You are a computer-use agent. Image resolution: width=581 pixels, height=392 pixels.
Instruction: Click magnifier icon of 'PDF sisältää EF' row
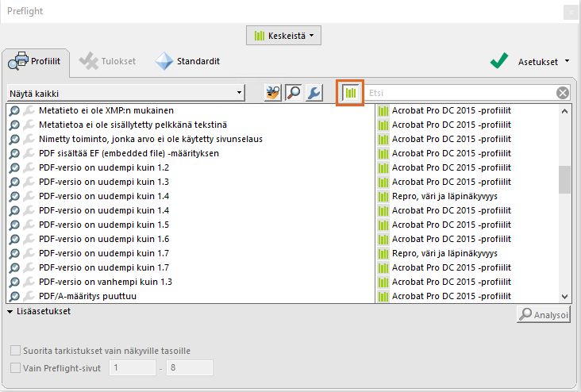point(14,153)
